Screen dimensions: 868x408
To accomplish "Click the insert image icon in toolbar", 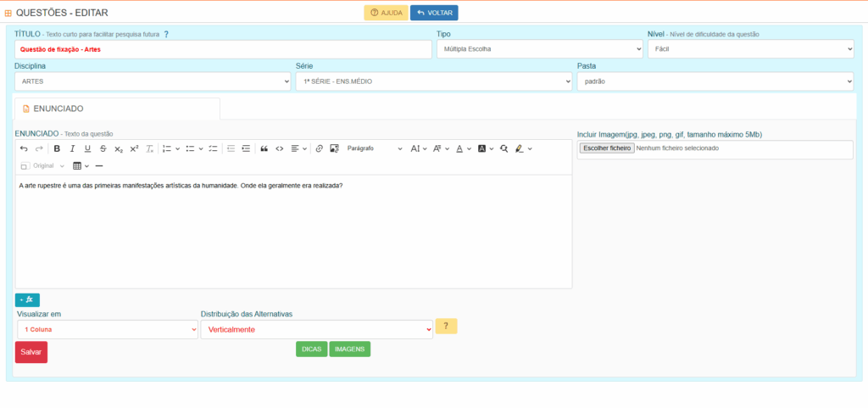I will pyautogui.click(x=334, y=148).
